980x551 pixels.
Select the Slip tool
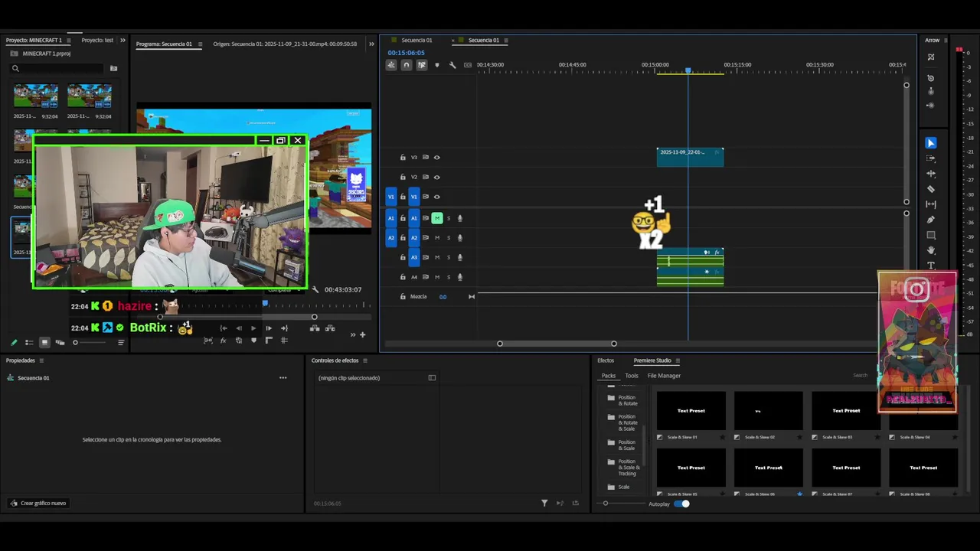[931, 204]
